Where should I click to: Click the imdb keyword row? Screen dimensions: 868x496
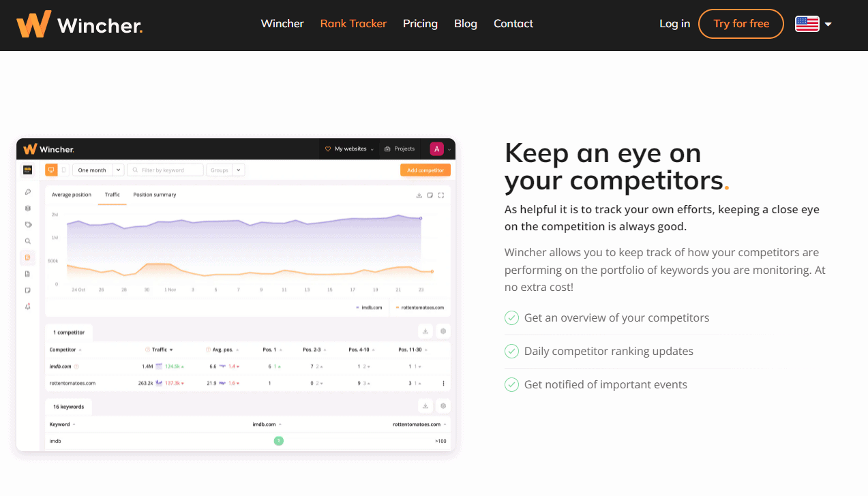click(248, 441)
